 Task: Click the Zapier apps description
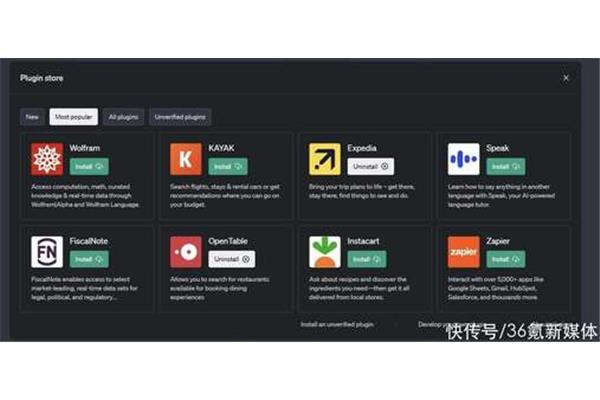point(496,288)
